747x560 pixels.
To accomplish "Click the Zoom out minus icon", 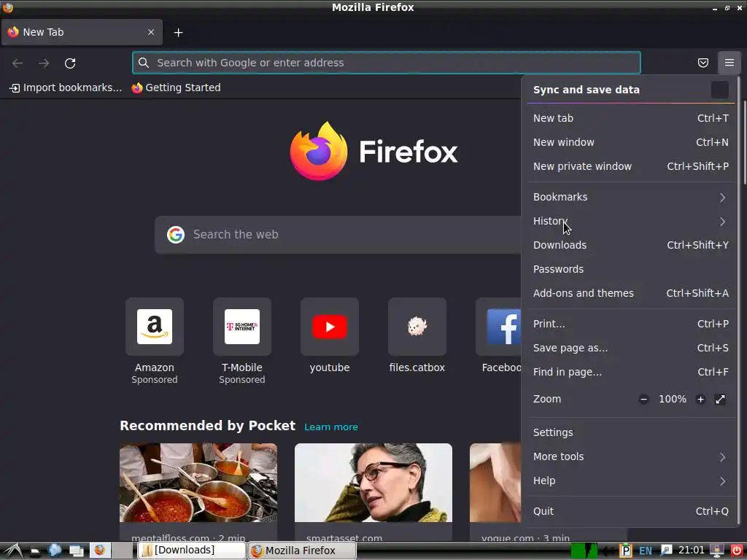I will pyautogui.click(x=643, y=399).
